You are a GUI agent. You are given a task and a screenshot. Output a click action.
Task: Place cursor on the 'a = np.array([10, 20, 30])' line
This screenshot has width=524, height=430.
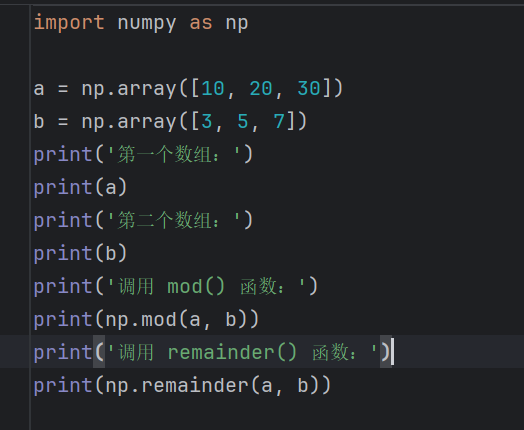(188, 89)
